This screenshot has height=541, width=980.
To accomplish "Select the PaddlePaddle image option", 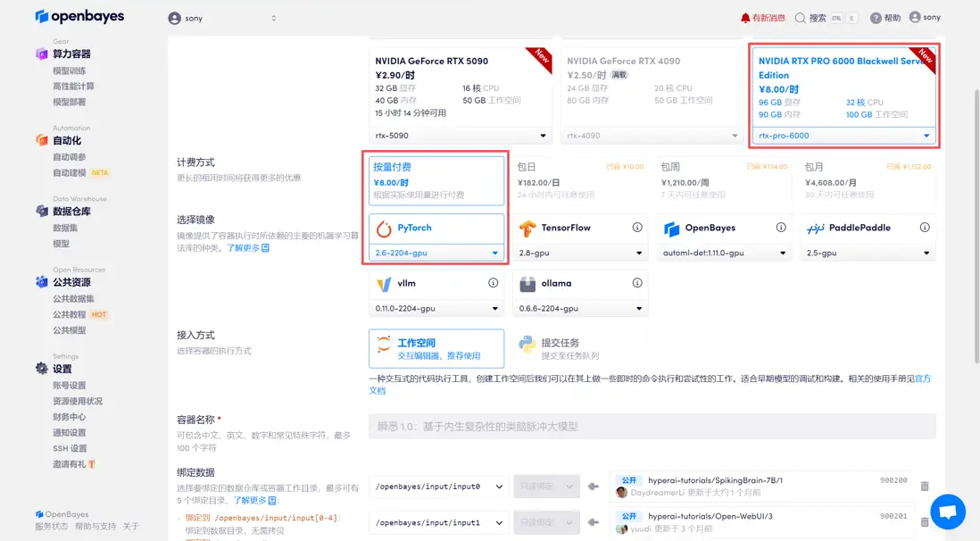I will tap(868, 228).
